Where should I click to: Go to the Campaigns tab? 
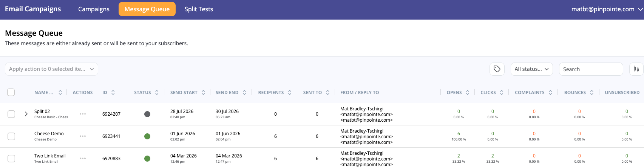click(94, 9)
